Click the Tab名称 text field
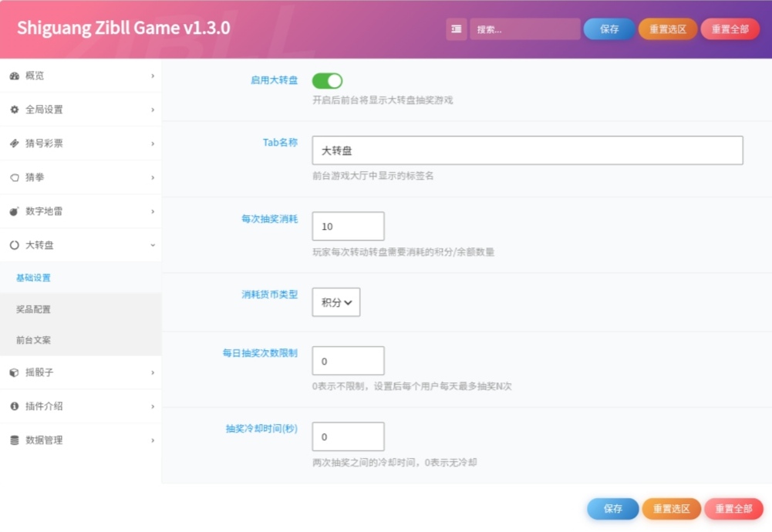Viewport: 772px width, 532px height. coord(528,150)
